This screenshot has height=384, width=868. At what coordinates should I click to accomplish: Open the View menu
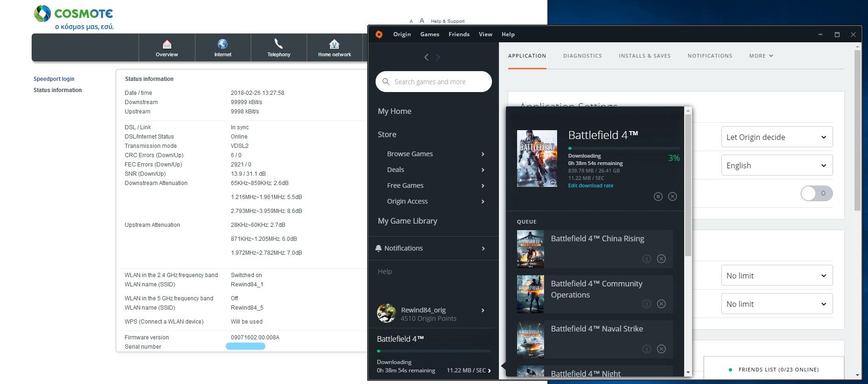point(485,34)
